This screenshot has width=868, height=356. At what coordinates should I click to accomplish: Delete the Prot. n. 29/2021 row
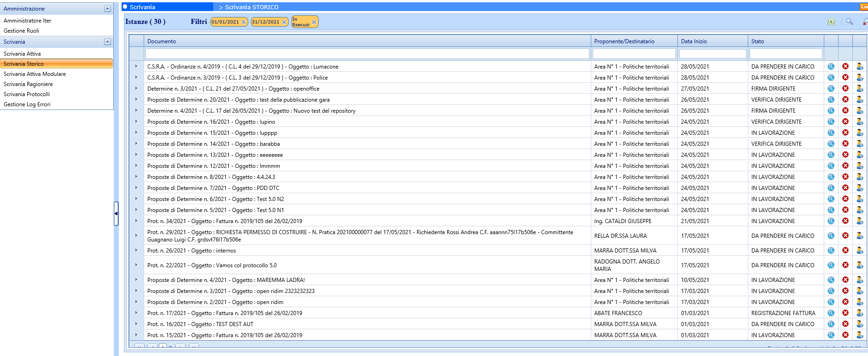coord(845,235)
